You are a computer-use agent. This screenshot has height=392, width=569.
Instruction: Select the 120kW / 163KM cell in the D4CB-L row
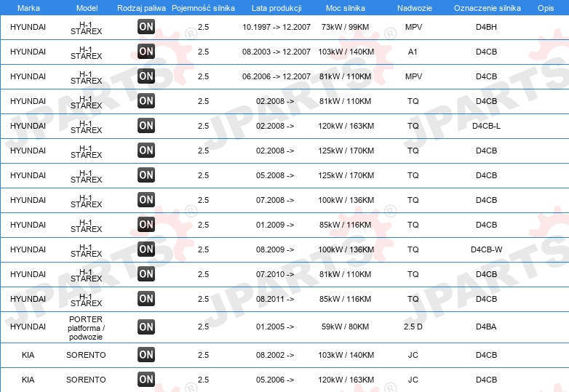click(346, 126)
